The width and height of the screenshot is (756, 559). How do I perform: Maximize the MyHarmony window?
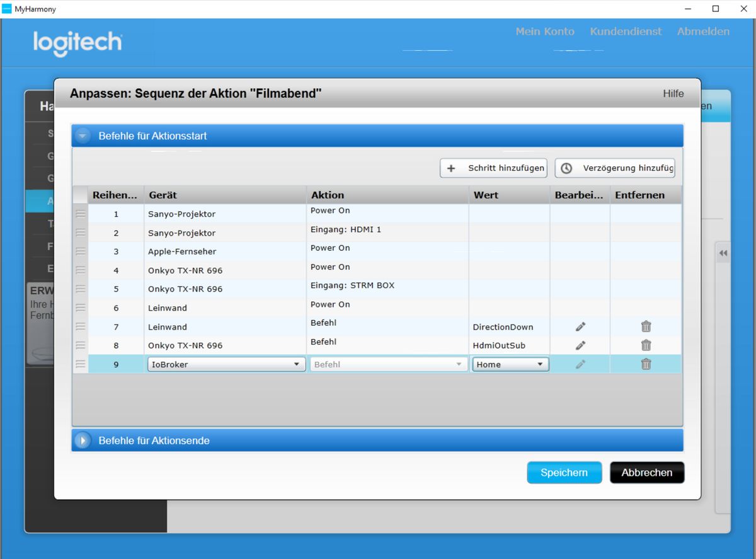pyautogui.click(x=716, y=9)
